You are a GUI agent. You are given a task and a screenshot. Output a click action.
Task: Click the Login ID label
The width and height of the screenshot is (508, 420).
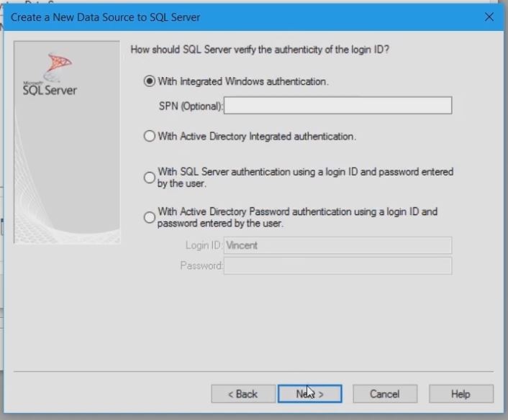[204, 245]
